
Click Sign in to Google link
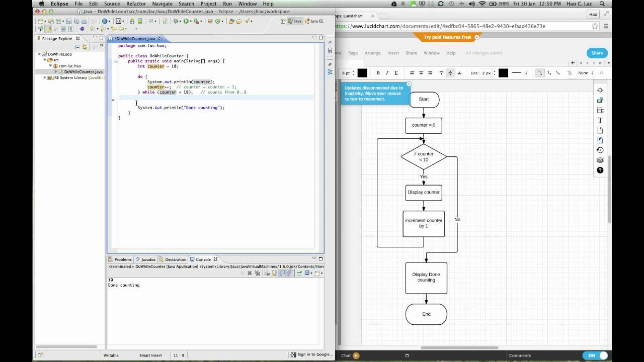(x=314, y=354)
